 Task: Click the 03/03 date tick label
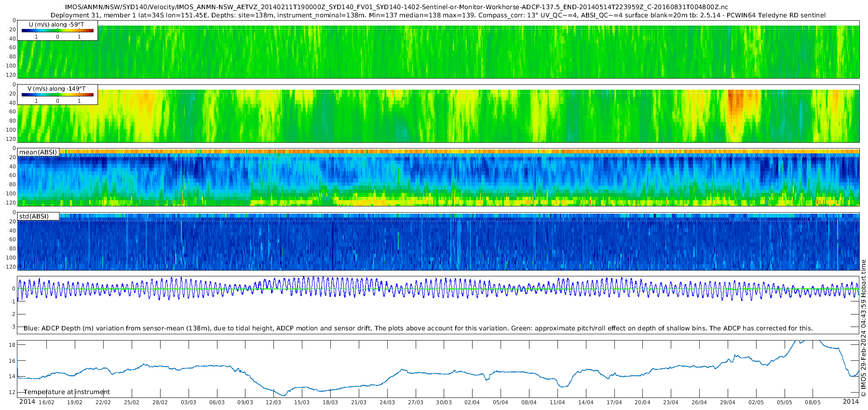click(x=189, y=402)
